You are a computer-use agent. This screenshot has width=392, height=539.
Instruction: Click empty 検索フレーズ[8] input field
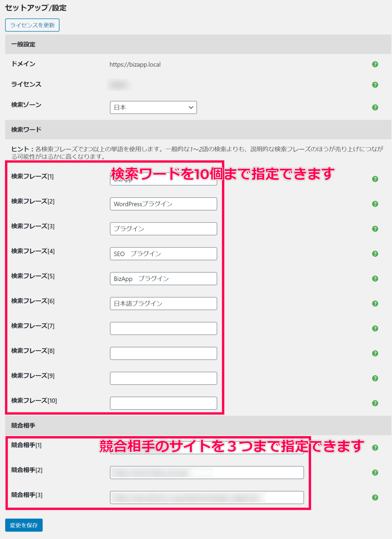(164, 354)
